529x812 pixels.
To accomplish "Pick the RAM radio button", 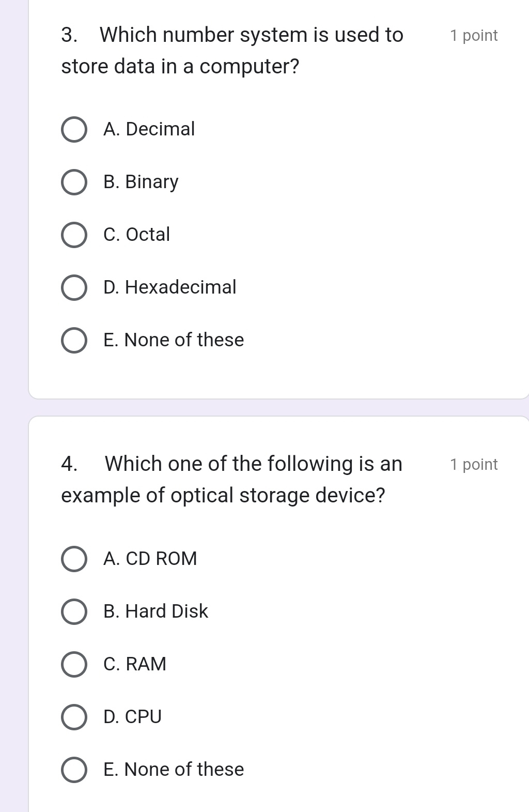I will (x=74, y=665).
